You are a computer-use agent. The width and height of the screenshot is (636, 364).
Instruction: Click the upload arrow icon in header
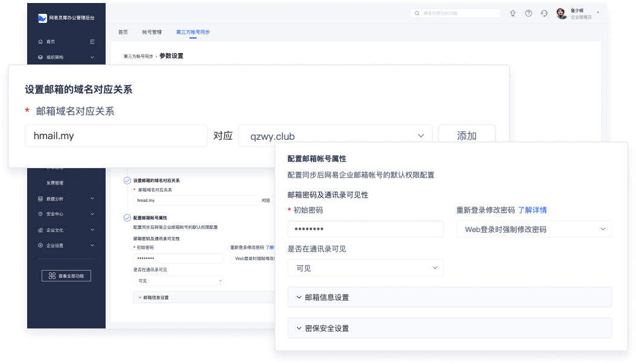click(513, 13)
